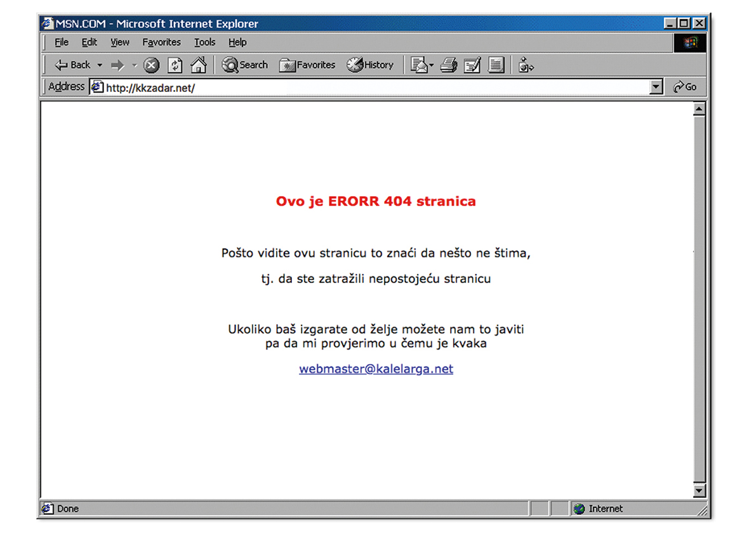756x534 pixels.
Task: Expand the Forward button history dropdown
Action: (x=134, y=65)
